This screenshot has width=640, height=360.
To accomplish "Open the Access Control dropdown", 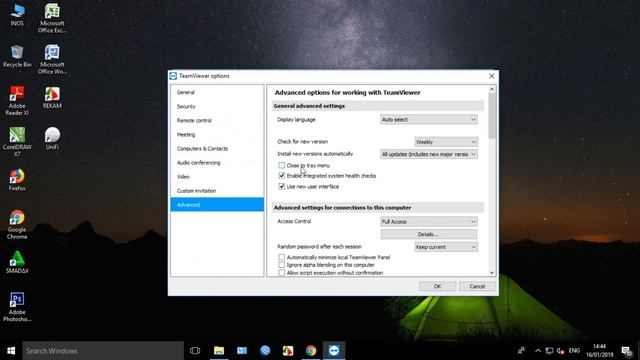I will (x=429, y=222).
